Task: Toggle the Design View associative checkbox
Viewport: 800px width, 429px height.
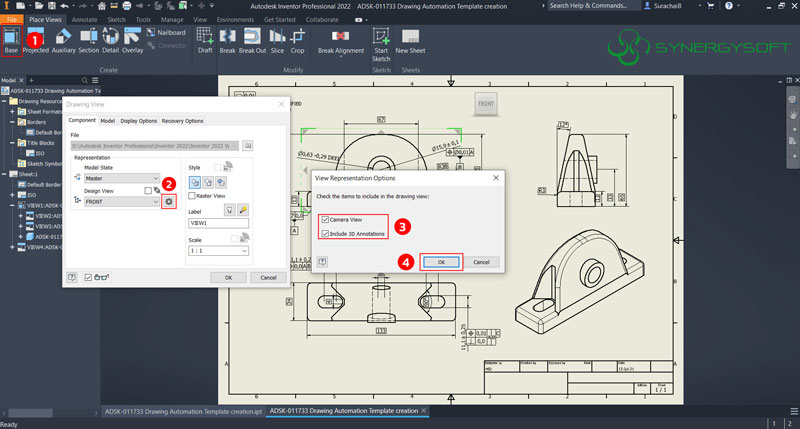Action: [x=148, y=190]
